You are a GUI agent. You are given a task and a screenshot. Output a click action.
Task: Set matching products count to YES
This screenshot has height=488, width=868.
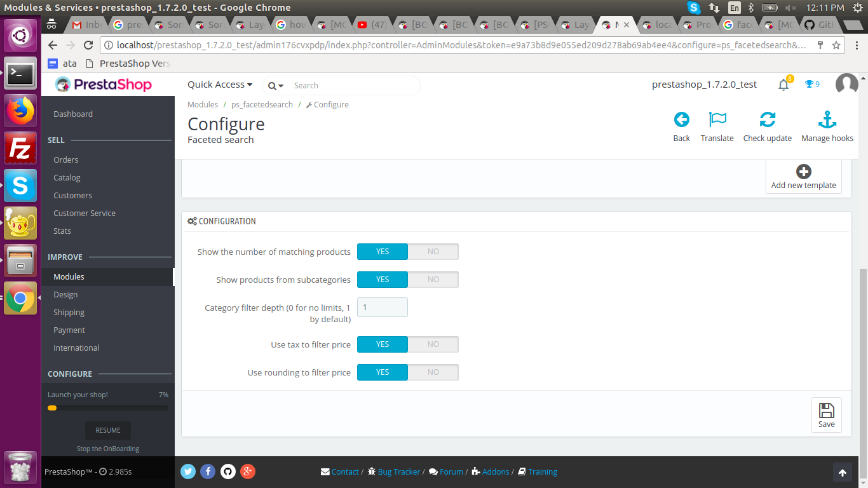(x=383, y=252)
